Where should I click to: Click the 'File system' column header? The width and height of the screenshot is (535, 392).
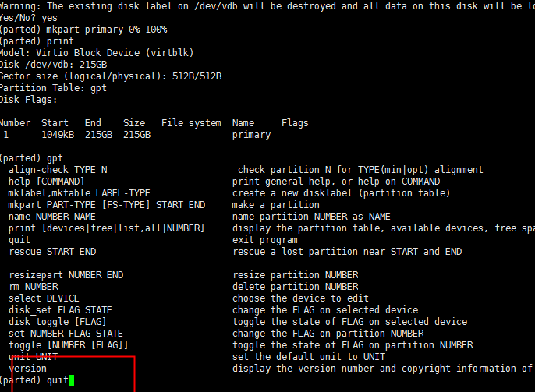tap(191, 123)
